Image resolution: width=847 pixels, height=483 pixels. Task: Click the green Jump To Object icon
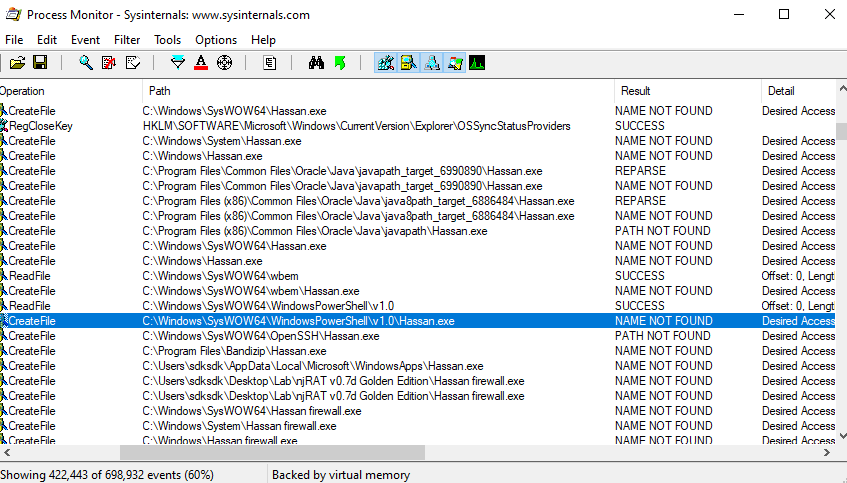coord(339,63)
